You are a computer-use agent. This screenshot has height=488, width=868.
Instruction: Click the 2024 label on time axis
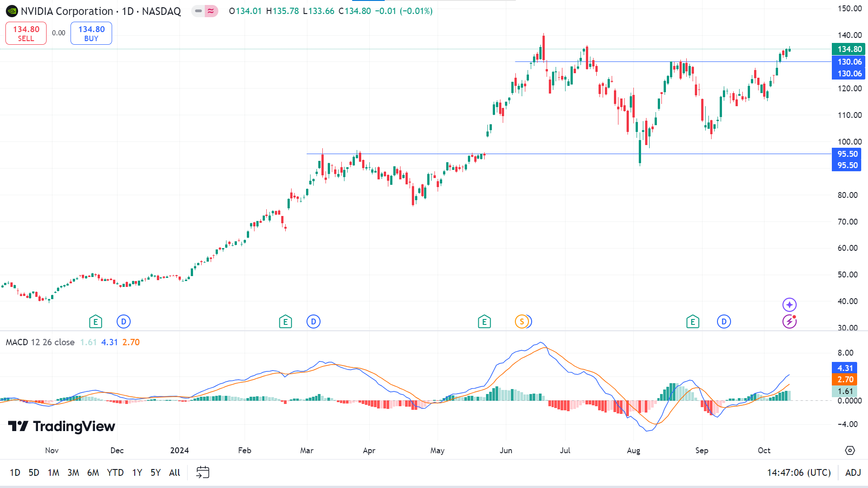click(x=179, y=450)
